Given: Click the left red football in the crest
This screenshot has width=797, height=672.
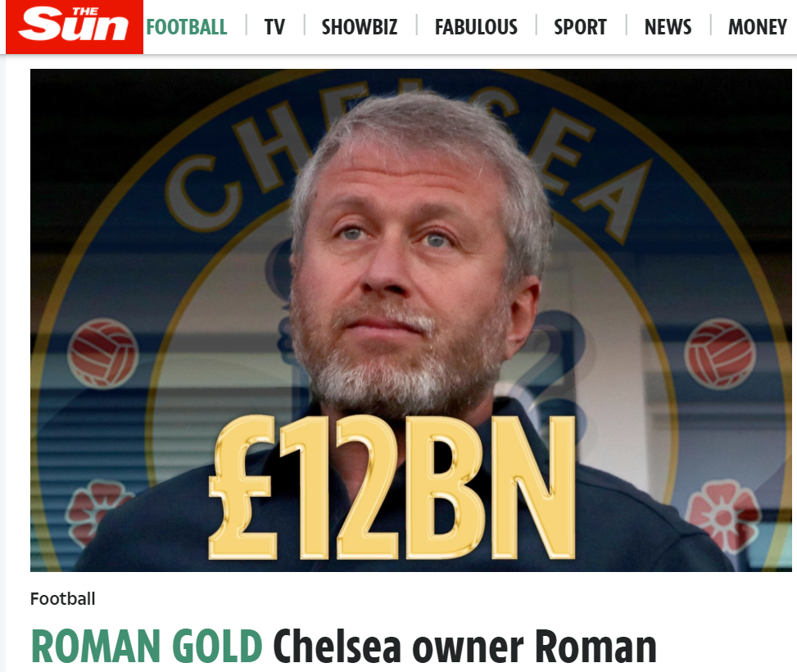Looking at the screenshot, I should click(103, 353).
